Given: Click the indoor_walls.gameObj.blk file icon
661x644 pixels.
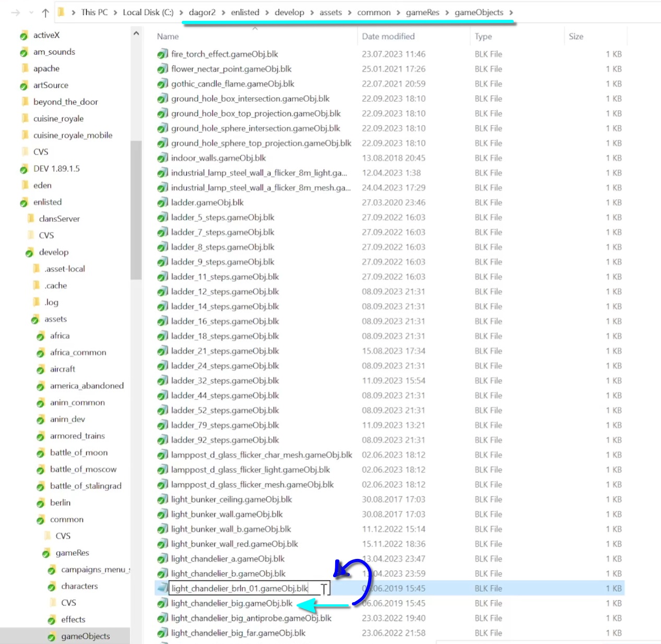Looking at the screenshot, I should [162, 158].
